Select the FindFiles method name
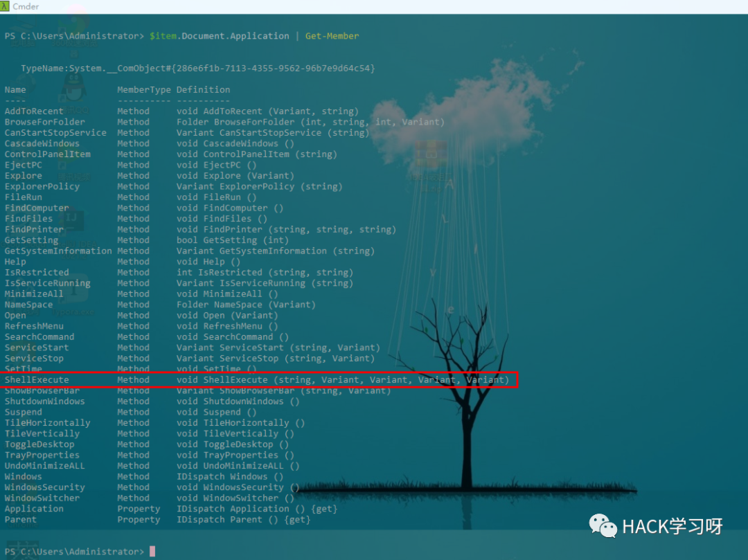The width and height of the screenshot is (748, 560). [28, 218]
